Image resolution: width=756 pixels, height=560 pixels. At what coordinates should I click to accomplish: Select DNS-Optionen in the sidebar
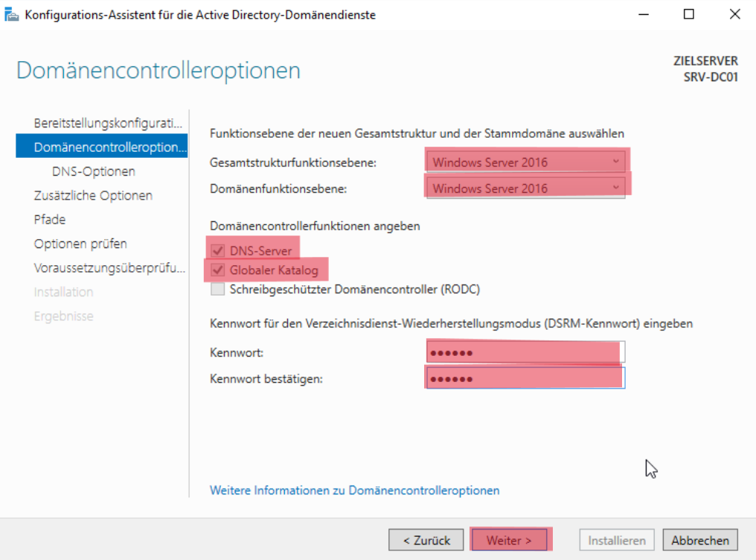(94, 171)
